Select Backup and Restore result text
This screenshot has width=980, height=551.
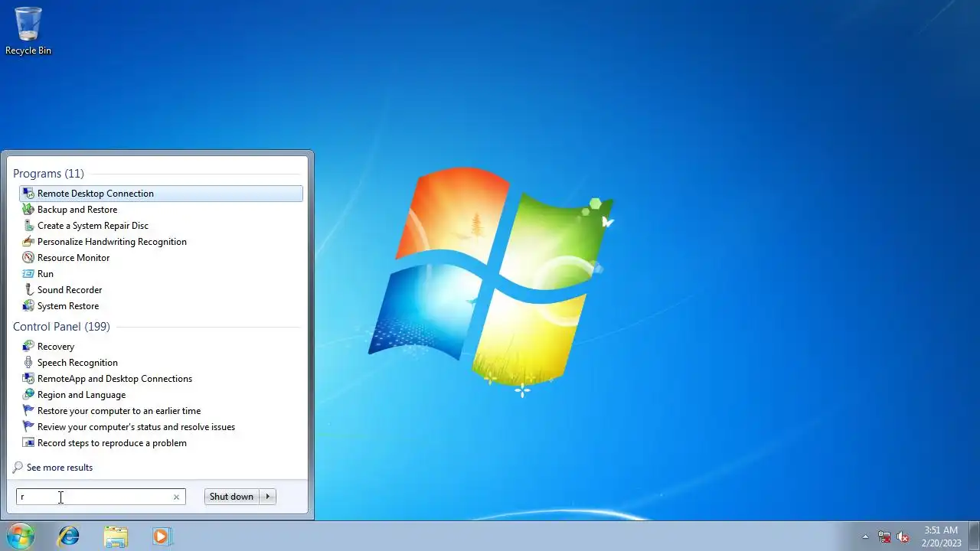click(77, 210)
